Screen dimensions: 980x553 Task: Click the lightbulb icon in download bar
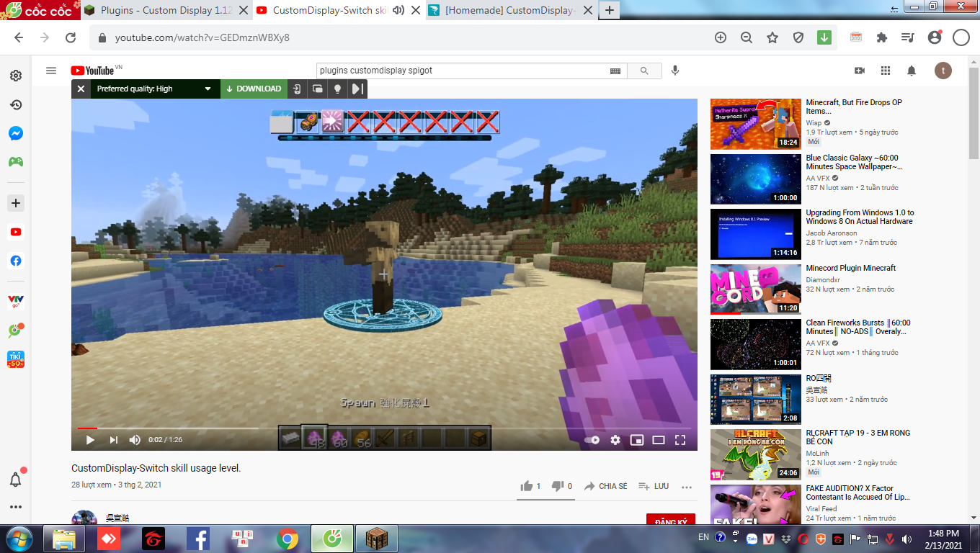point(337,89)
